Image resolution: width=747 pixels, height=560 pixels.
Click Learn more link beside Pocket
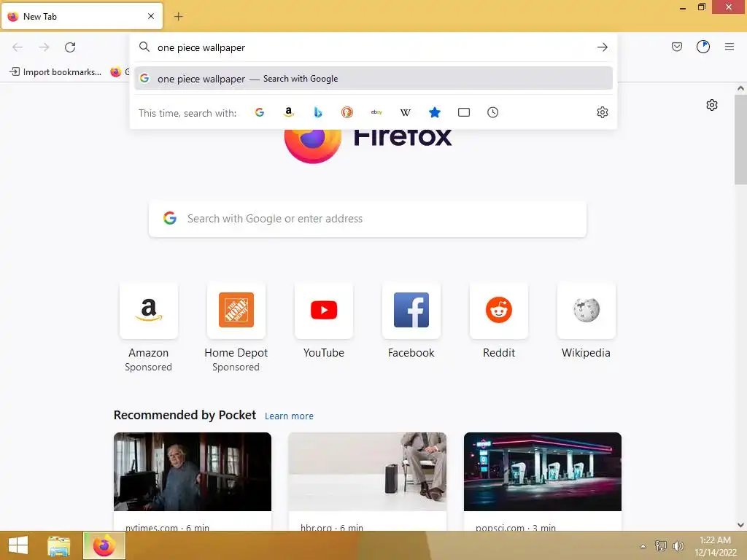pyautogui.click(x=289, y=416)
